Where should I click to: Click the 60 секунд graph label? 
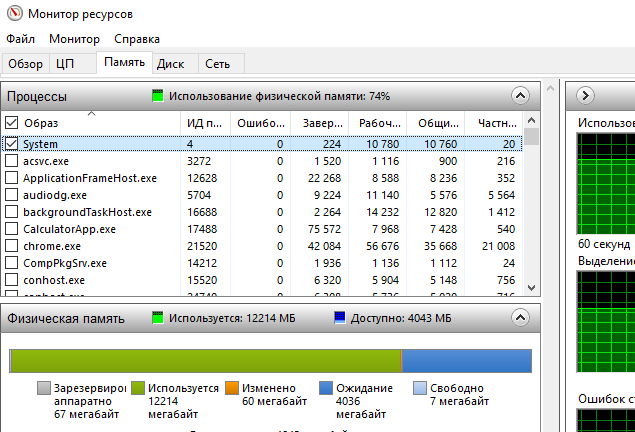pos(604,244)
